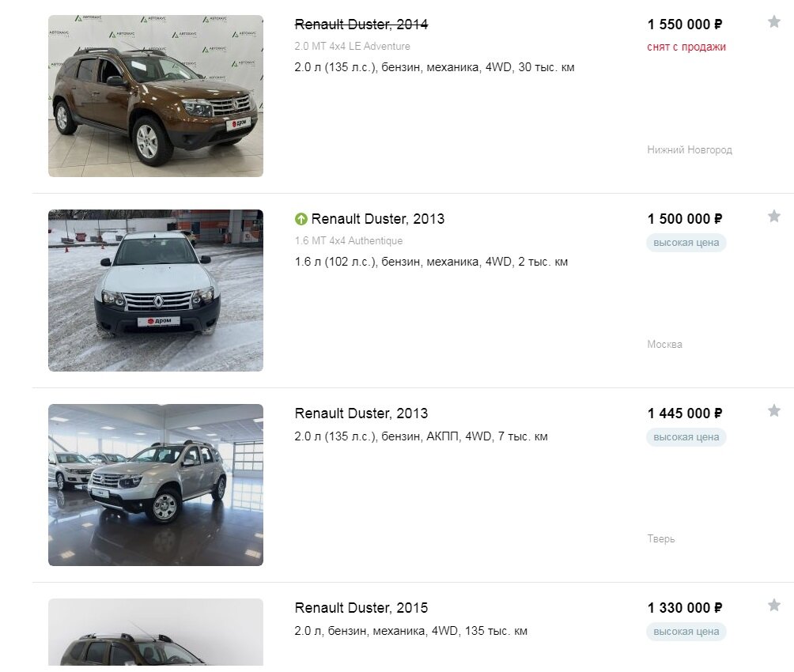The image size is (794, 672).
Task: View the silver Duster dealership photo
Action: pyautogui.click(x=156, y=485)
